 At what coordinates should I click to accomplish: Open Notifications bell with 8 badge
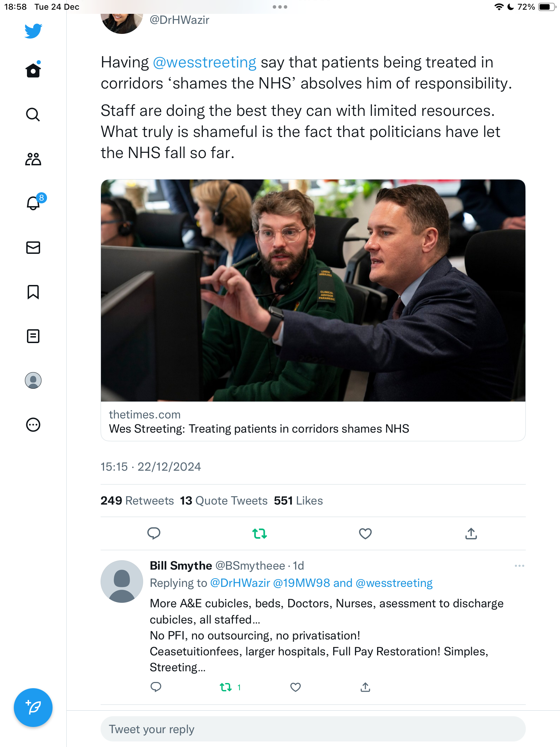point(35,202)
